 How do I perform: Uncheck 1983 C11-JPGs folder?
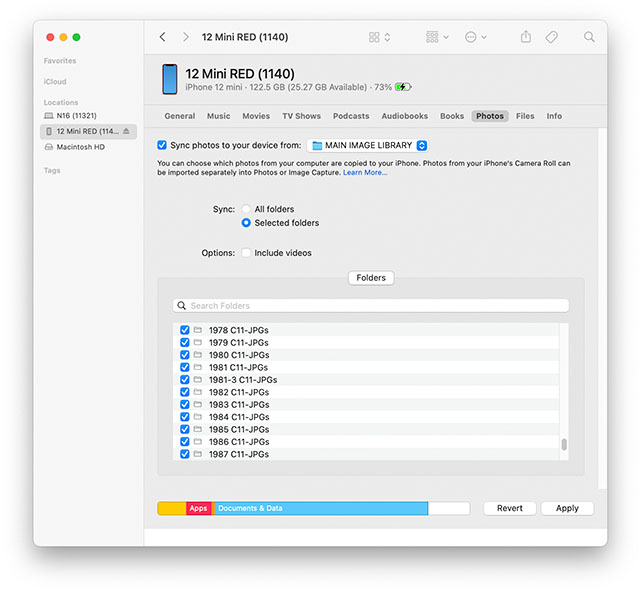coord(184,404)
